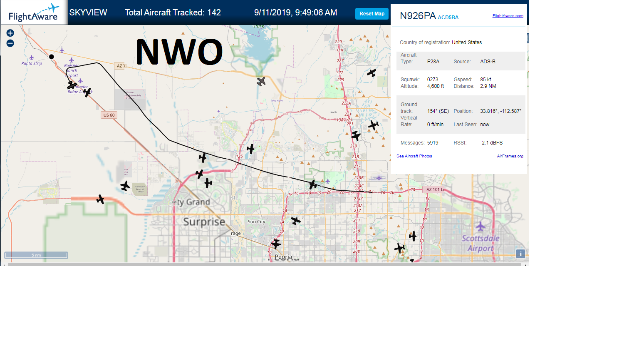Select the gray aircraft south of the lake
Viewport: 644px width, 359px height.
pos(261,81)
